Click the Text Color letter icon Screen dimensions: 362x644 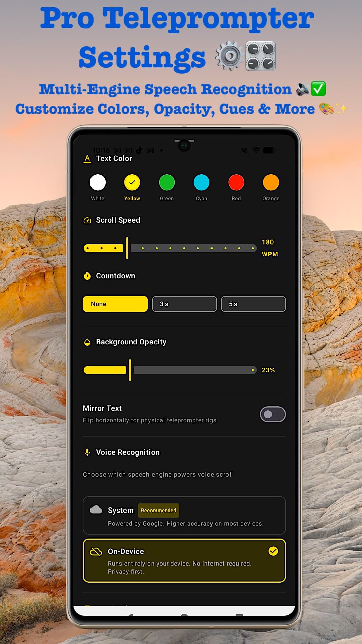click(x=87, y=159)
